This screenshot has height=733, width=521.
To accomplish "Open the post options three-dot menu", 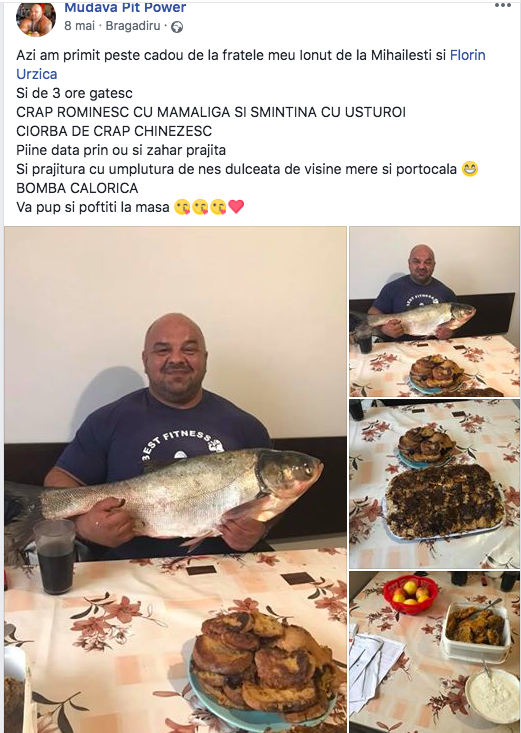I will pyautogui.click(x=503, y=5).
